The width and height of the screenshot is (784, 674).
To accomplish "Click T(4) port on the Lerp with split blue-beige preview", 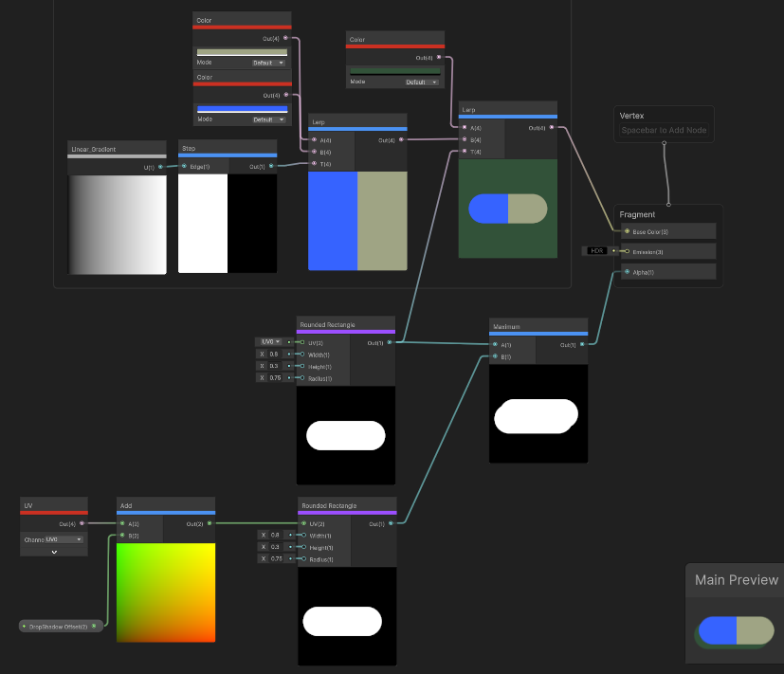I will coord(314,163).
